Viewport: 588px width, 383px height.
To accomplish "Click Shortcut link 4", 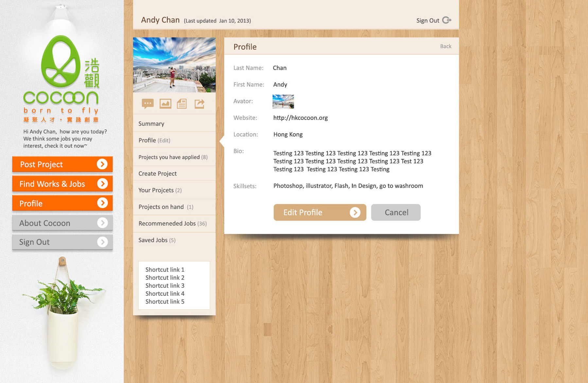I will pyautogui.click(x=165, y=294).
